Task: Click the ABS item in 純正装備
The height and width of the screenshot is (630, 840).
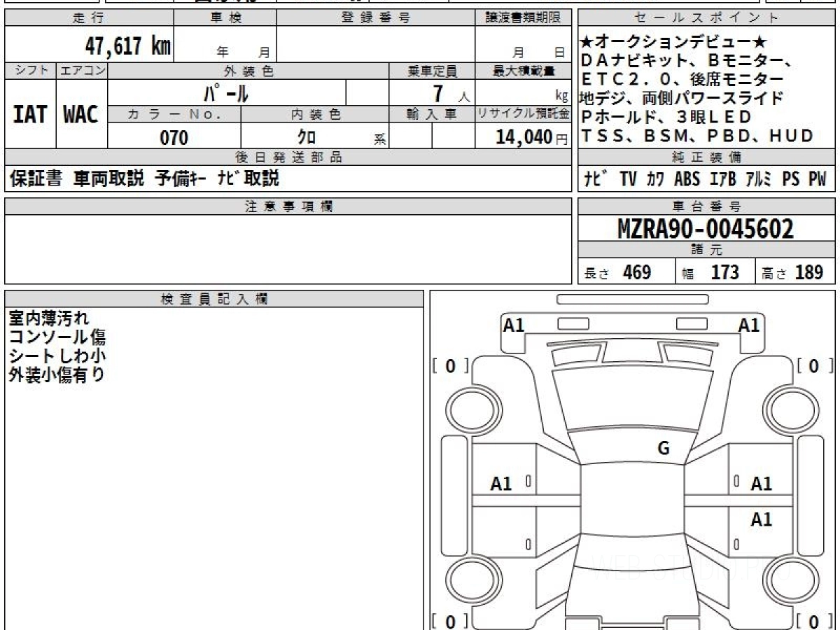Action: point(687,179)
